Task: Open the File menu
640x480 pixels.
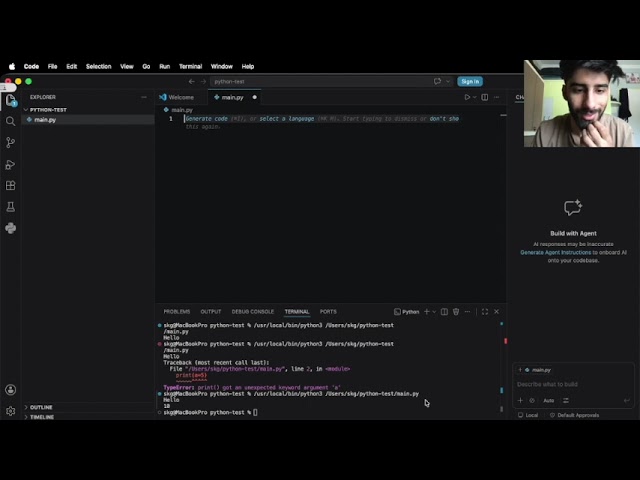Action: pyautogui.click(x=52, y=67)
